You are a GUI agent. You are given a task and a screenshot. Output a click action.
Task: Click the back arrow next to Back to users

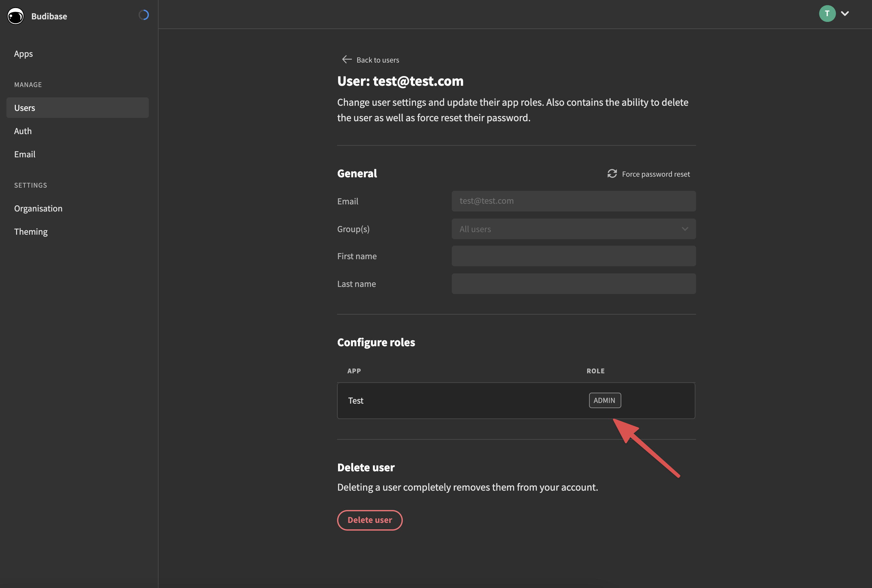[347, 59]
